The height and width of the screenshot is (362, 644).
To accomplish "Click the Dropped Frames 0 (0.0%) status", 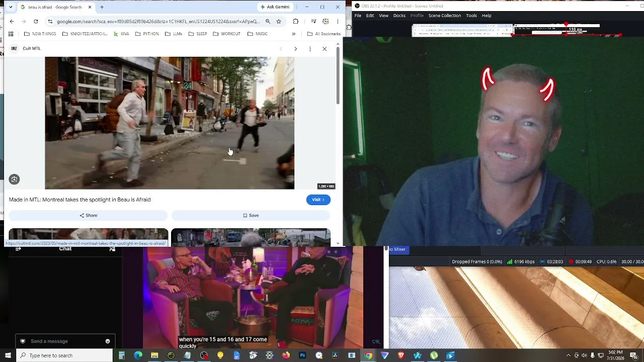I will 477,261.
